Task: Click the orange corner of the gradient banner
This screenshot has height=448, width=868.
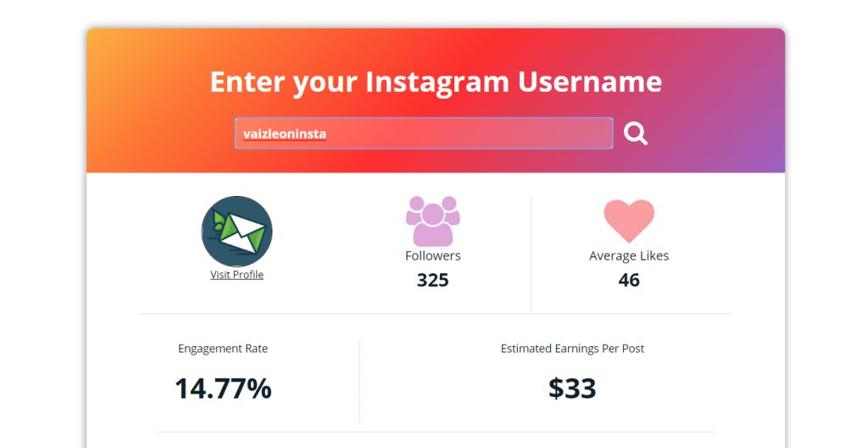Action: tap(104, 44)
